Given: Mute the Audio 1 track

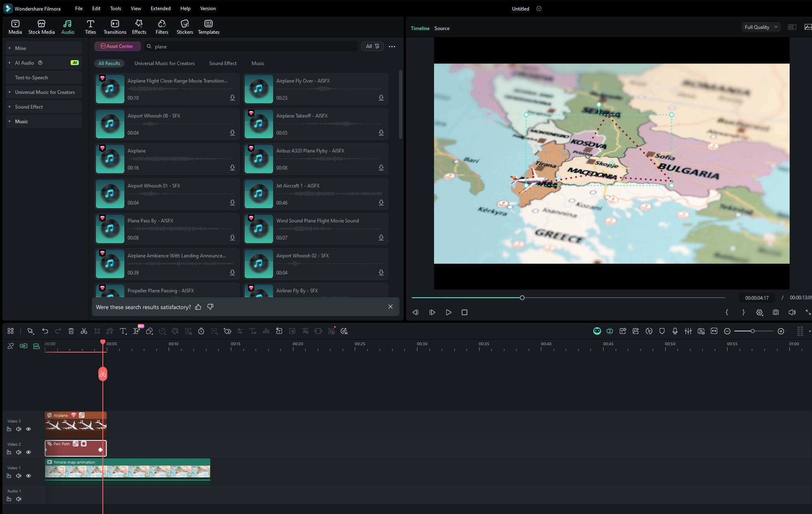Looking at the screenshot, I should 19,499.
